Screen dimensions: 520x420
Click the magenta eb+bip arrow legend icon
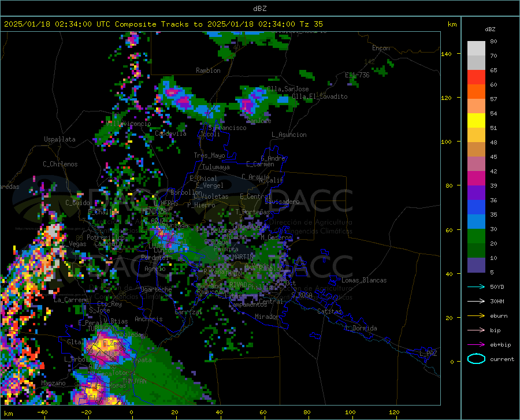476,344
